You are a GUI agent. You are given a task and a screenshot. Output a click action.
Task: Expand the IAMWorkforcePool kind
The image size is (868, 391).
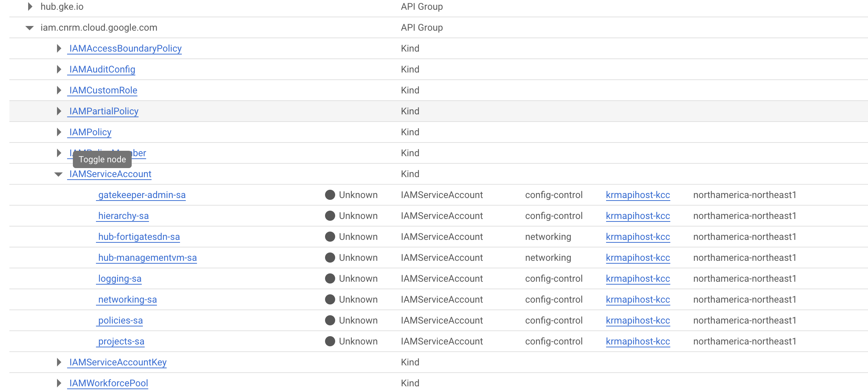point(58,383)
